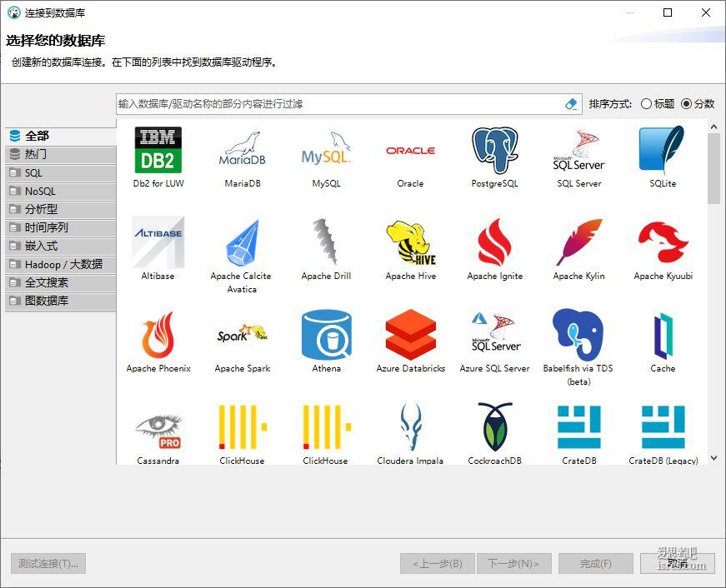Select the Cloudera Impala icon
This screenshot has width=726, height=588.
tap(410, 426)
